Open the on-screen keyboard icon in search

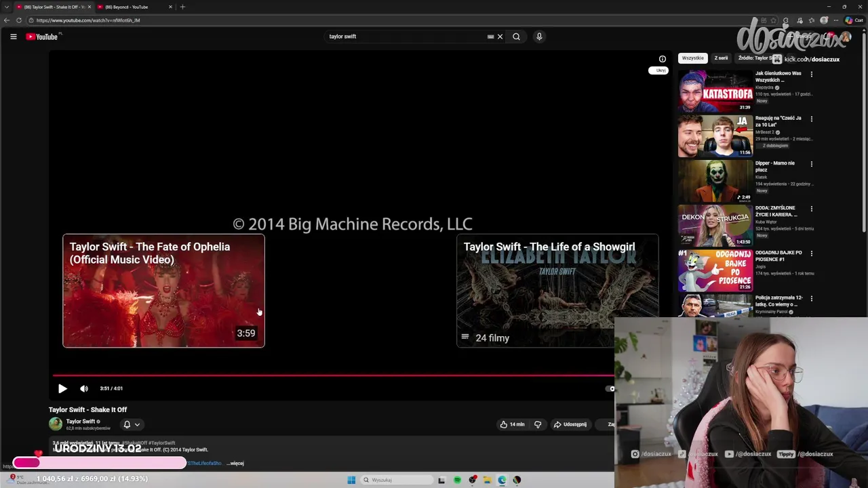[x=490, y=37]
